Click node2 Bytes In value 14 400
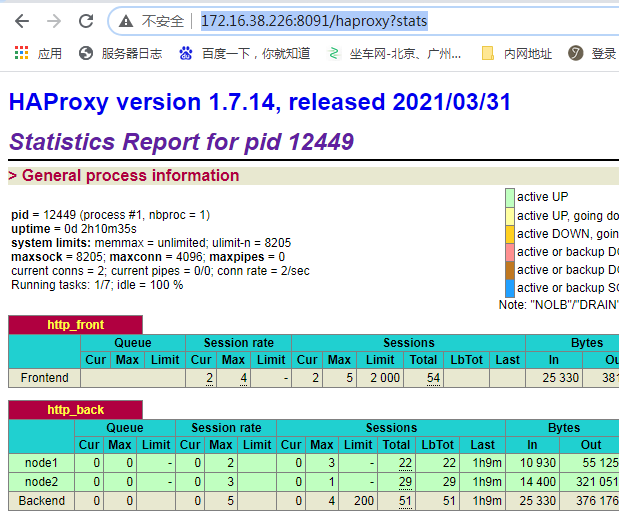Screen dimensions: 619x511 538,482
